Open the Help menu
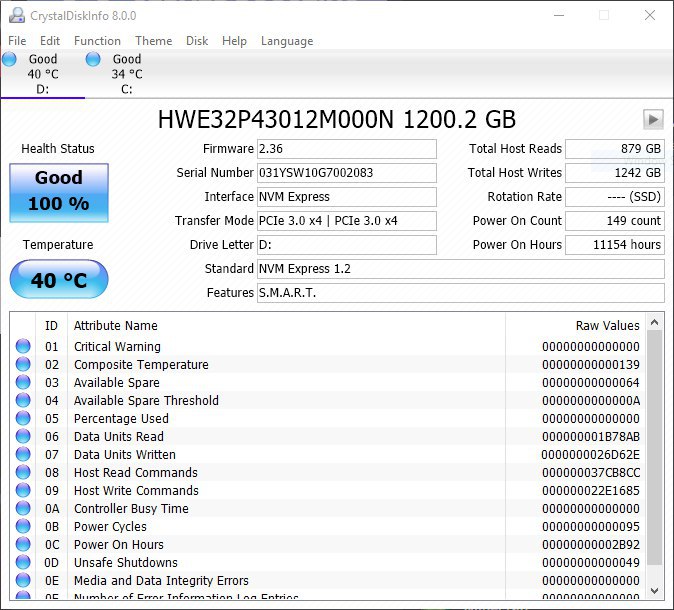The width and height of the screenshot is (674, 610). pyautogui.click(x=234, y=41)
